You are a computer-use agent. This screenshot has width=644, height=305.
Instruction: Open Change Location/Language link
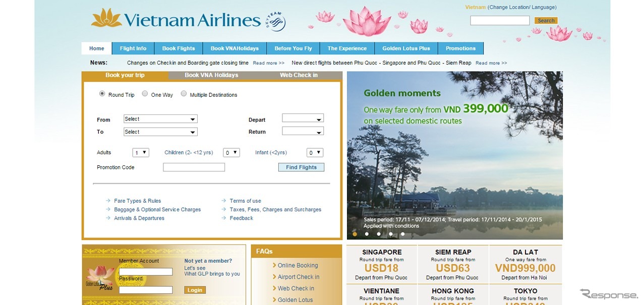tap(522, 7)
